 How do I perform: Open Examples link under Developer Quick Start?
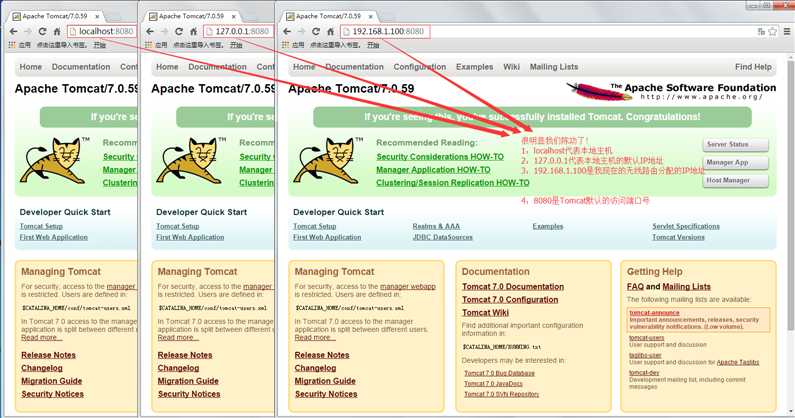point(548,226)
